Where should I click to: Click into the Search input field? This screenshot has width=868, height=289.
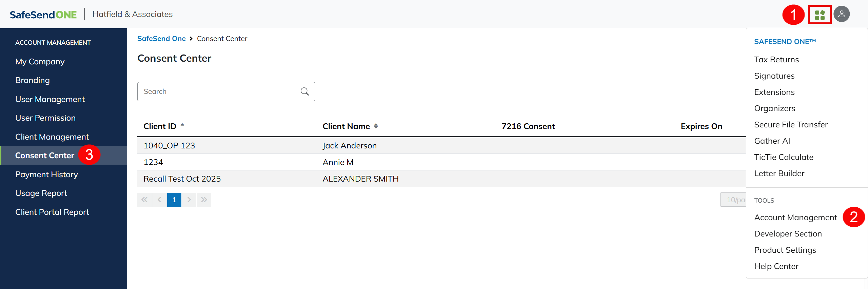(216, 91)
